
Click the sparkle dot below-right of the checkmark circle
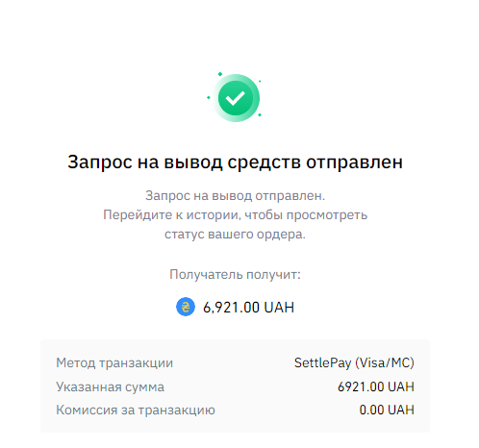[260, 114]
